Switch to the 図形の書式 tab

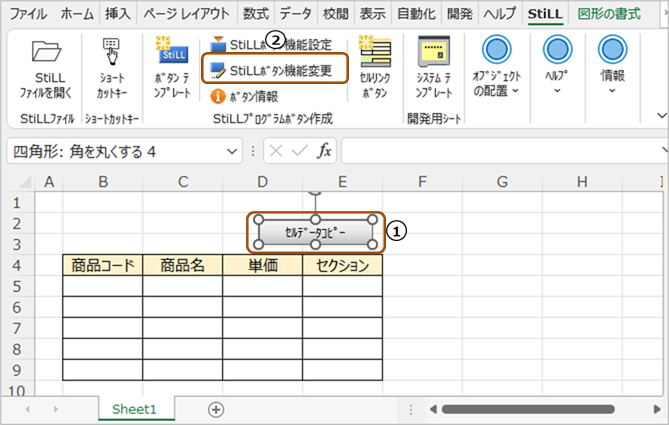tap(609, 14)
